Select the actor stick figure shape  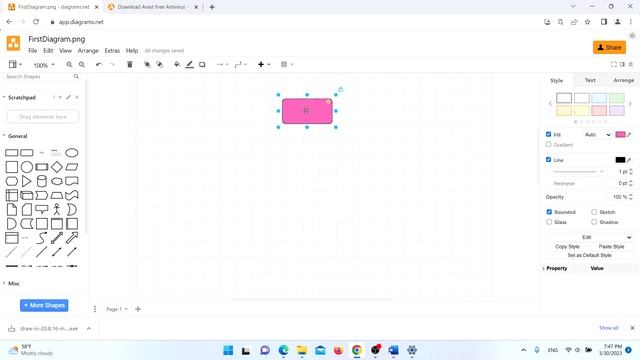click(x=57, y=209)
